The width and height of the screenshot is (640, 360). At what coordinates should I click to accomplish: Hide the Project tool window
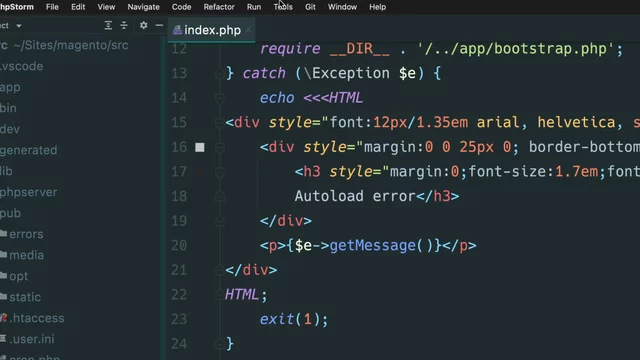click(x=159, y=25)
